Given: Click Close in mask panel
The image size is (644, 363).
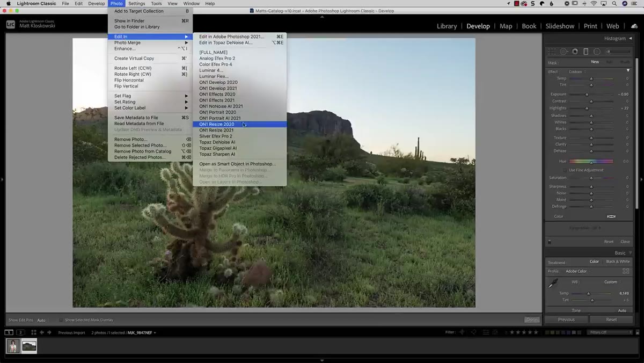Looking at the screenshot, I should [625, 242].
